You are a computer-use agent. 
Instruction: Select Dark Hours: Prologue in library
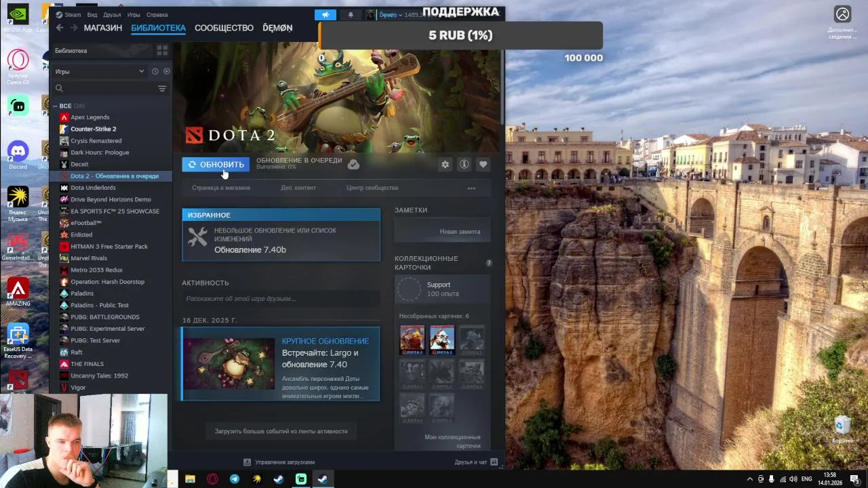[100, 152]
